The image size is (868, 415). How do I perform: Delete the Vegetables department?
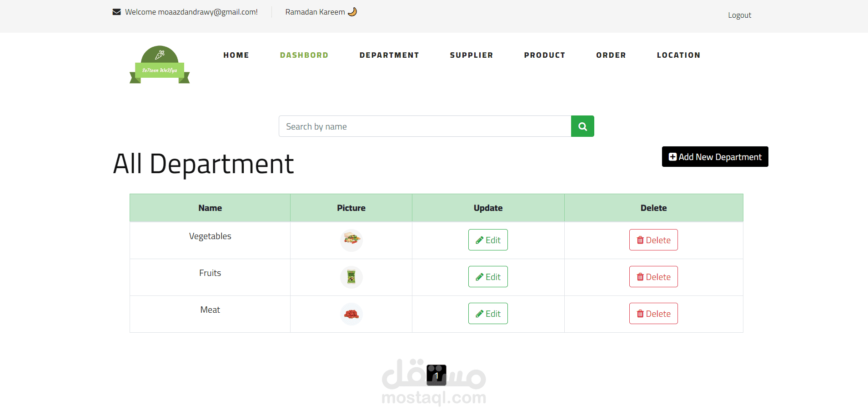pyautogui.click(x=653, y=240)
